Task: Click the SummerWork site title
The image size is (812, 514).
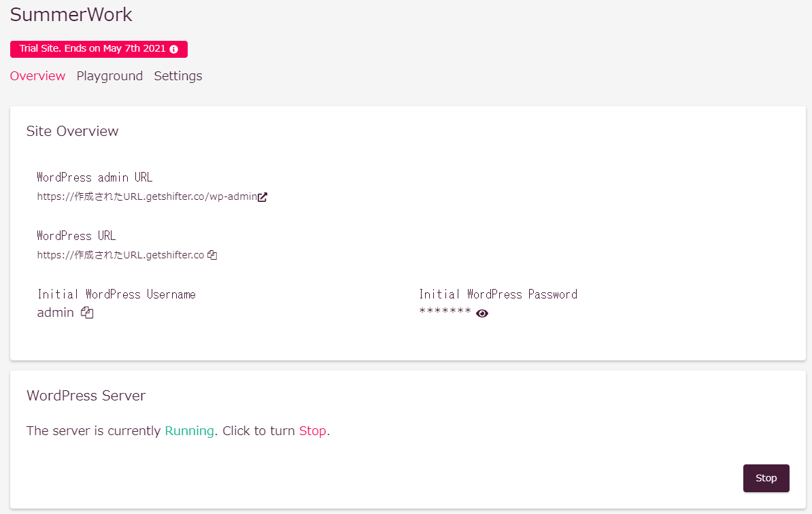Action: (x=71, y=14)
